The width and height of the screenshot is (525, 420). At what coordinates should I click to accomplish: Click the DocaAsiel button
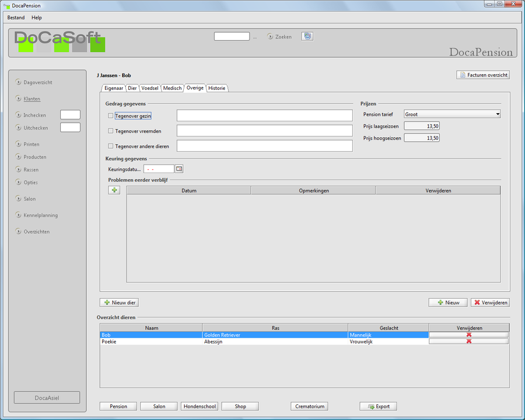pyautogui.click(x=47, y=398)
